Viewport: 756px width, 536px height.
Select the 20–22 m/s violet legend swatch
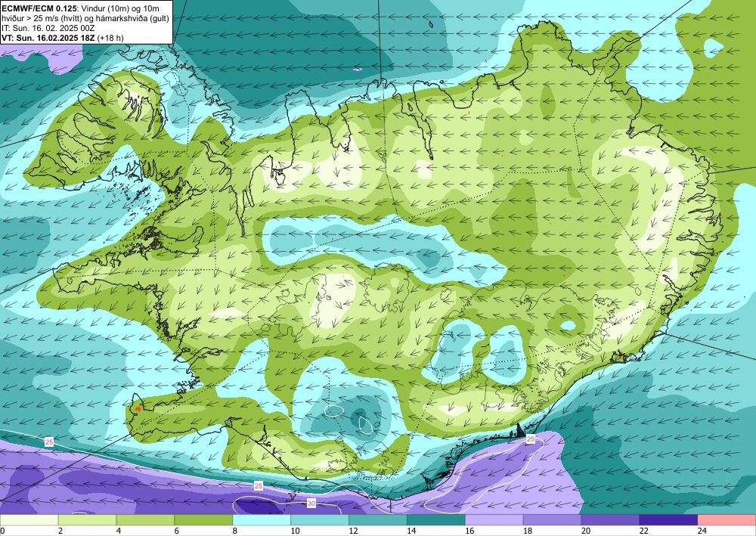click(x=610, y=520)
